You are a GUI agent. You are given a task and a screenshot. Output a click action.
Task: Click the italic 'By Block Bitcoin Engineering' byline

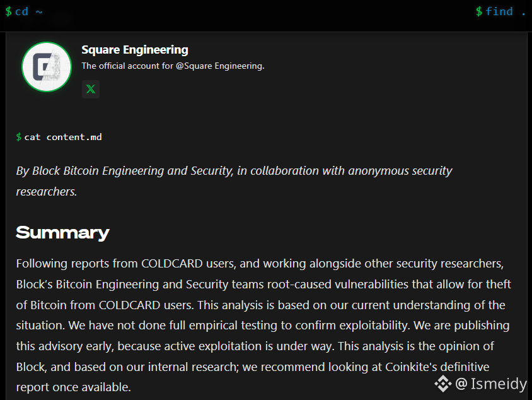(x=234, y=170)
